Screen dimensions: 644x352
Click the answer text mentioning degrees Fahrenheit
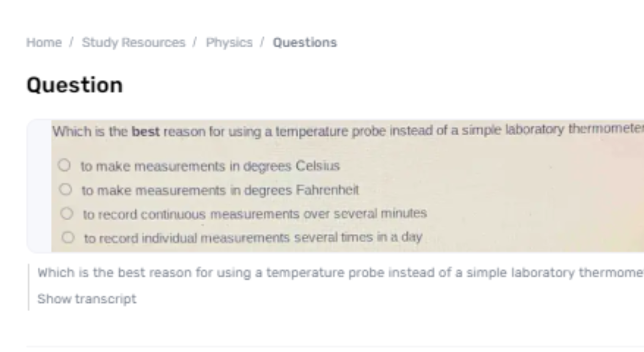click(220, 190)
